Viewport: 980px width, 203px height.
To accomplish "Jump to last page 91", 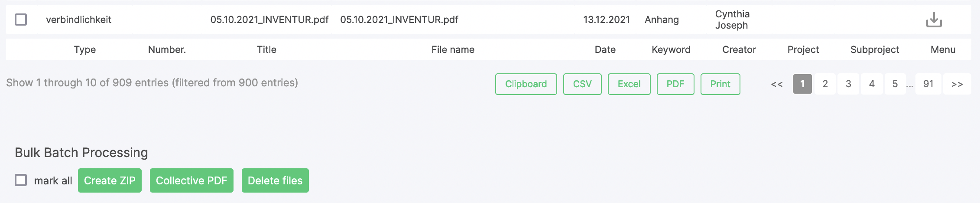I will [x=928, y=84].
